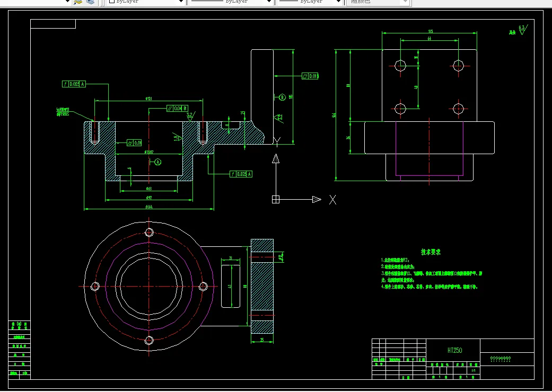
Task: Select the 6.3 surface roughness symbol
Action: click(522, 30)
